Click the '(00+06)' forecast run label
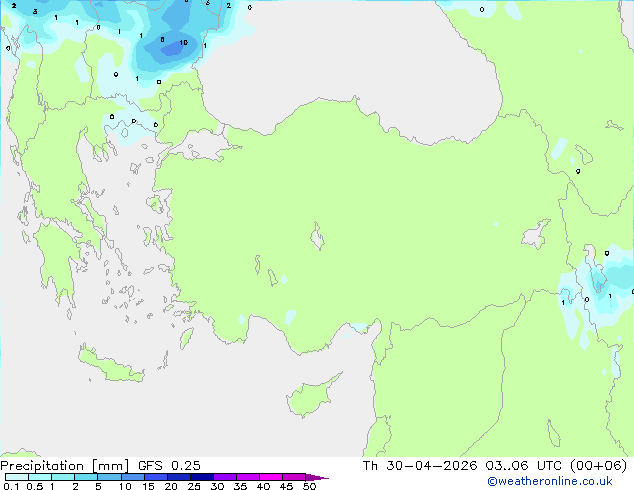Viewport: 634px width, 490px height. 598,466
